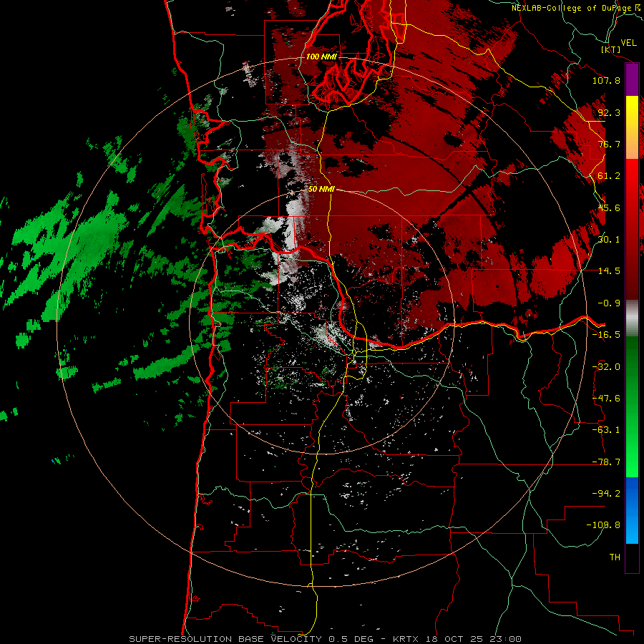Click the 92.3 velocity scale value
Viewport: 644px width, 644px height.
pos(609,112)
